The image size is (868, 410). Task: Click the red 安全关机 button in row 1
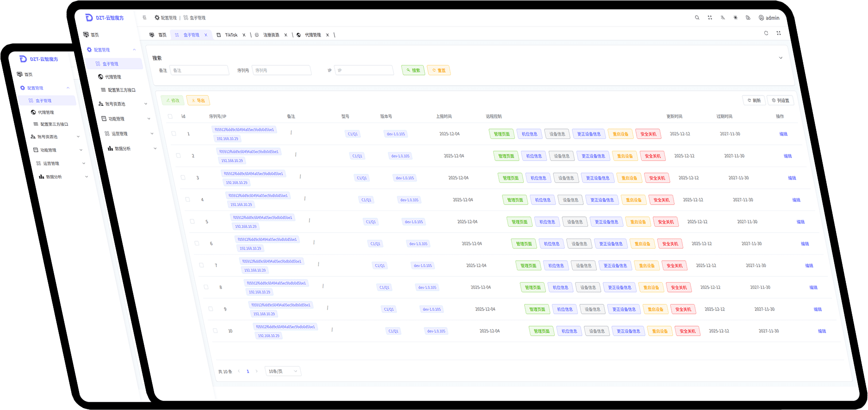click(648, 134)
